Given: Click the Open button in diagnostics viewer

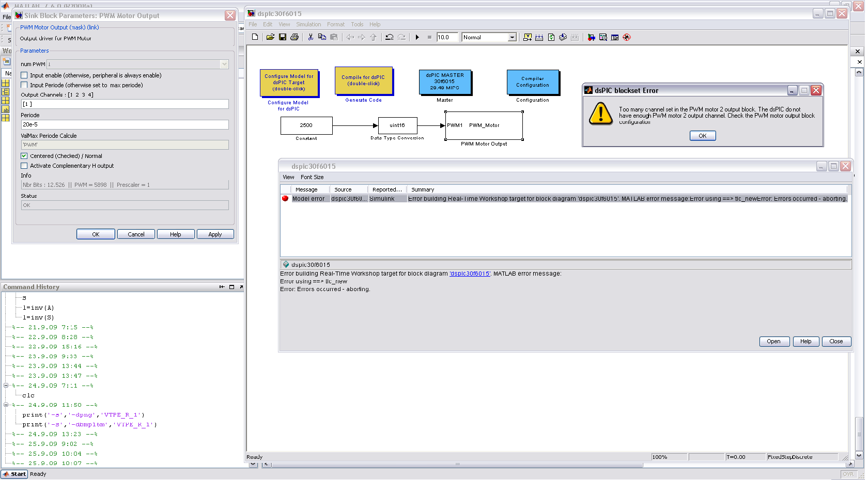Looking at the screenshot, I should (x=774, y=341).
